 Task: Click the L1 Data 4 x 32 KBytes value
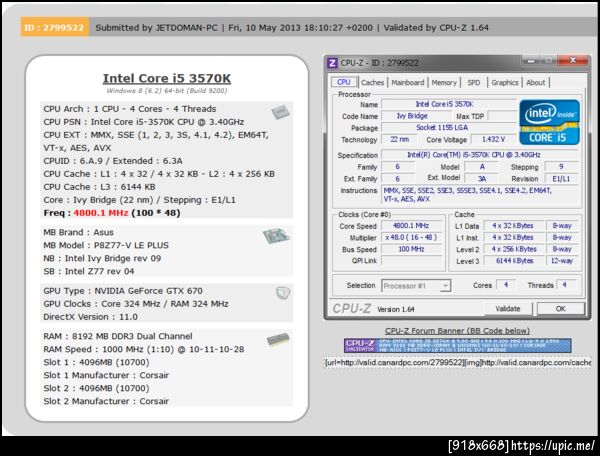tap(514, 226)
